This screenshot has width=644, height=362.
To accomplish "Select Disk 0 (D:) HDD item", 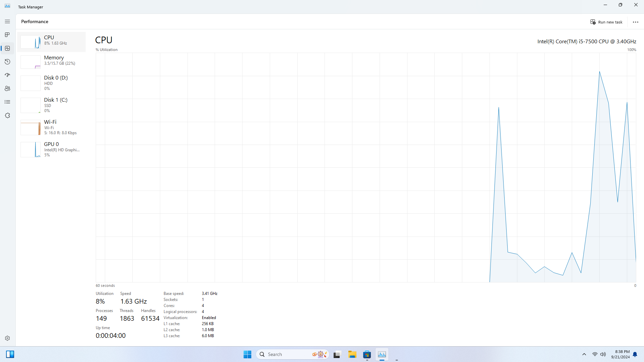I will click(52, 83).
